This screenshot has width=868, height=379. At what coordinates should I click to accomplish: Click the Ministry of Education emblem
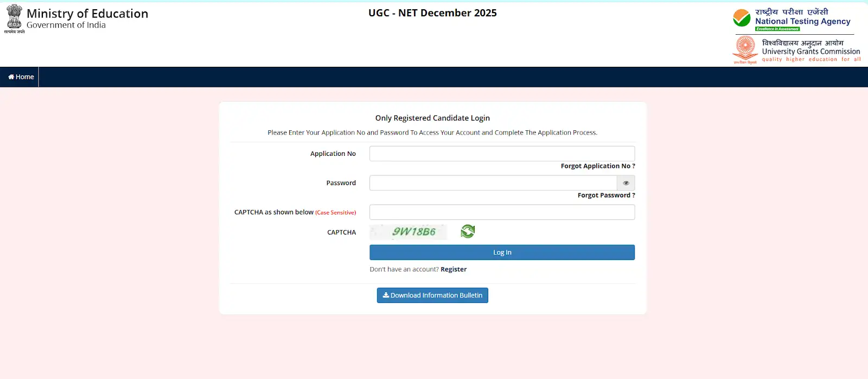(14, 19)
